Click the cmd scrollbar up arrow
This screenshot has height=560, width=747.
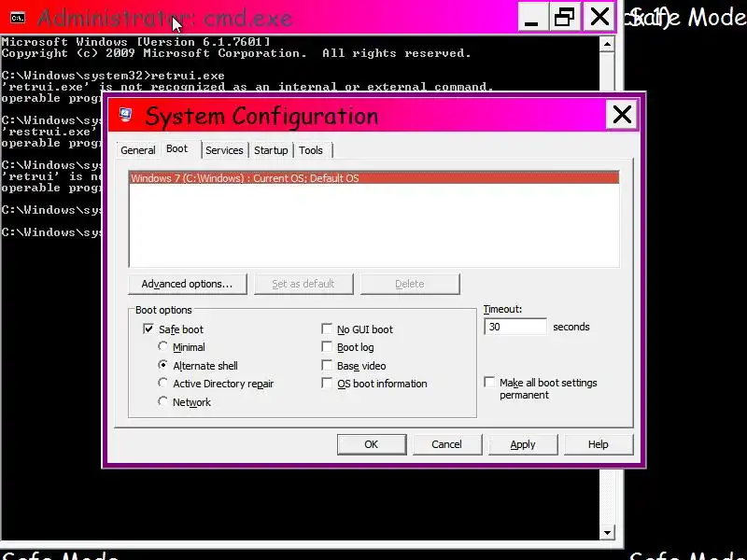[607, 44]
